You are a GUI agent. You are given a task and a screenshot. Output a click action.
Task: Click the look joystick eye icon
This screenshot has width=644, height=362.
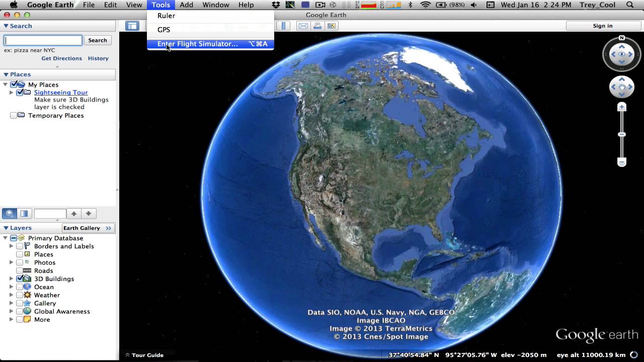[622, 54]
